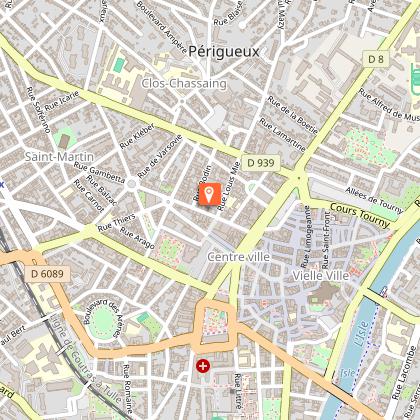Select the Centre ville label
This screenshot has width=420, height=420.
coord(239,257)
